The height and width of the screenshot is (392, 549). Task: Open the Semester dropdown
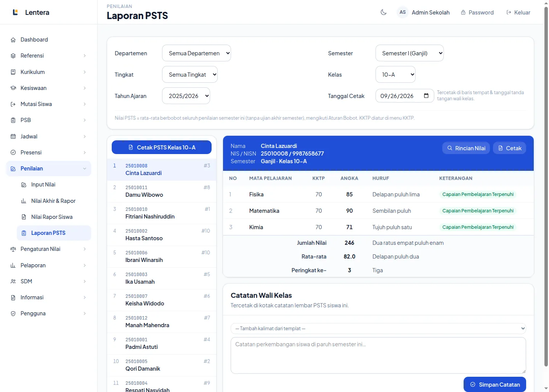click(409, 53)
